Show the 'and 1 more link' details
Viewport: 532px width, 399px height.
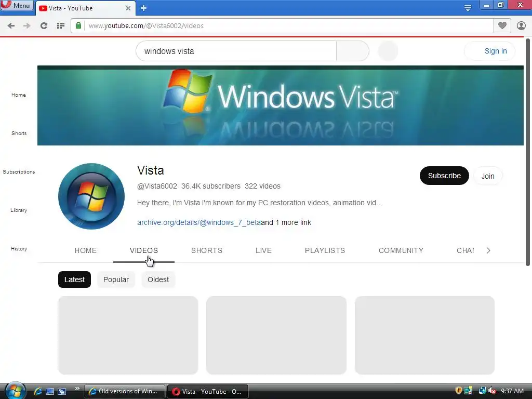point(286,222)
